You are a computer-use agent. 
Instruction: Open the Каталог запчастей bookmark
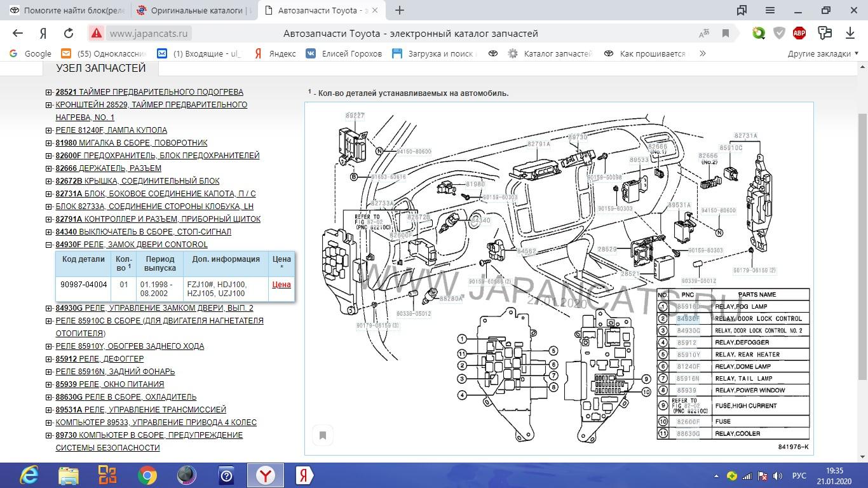pos(550,53)
